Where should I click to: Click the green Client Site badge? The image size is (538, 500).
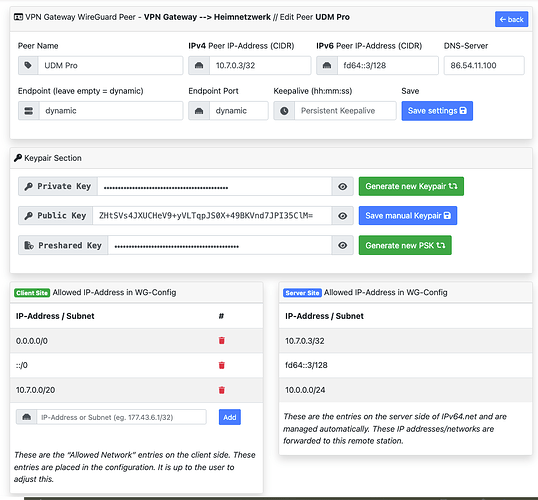pos(32,293)
